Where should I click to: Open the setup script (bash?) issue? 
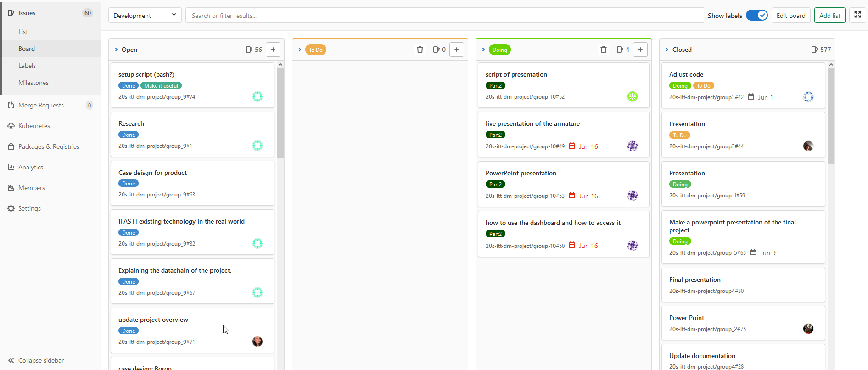pos(146,74)
